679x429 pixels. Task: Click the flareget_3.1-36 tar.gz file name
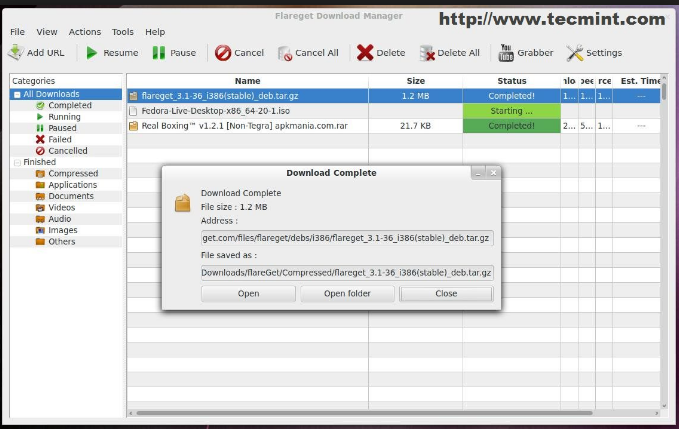pyautogui.click(x=220, y=96)
